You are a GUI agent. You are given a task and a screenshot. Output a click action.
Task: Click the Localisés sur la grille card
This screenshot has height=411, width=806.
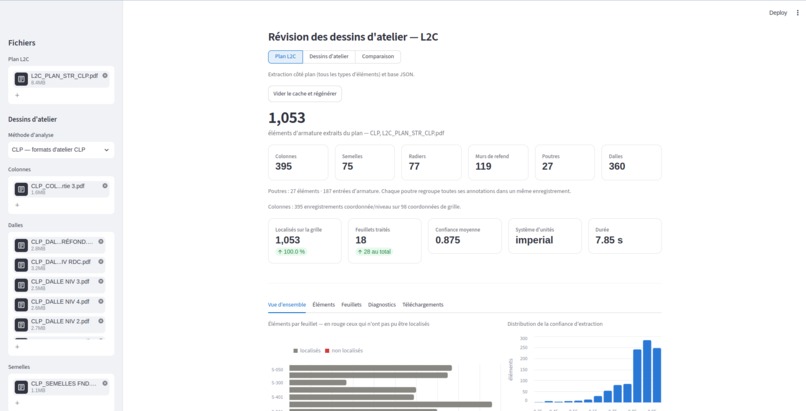pyautogui.click(x=305, y=241)
